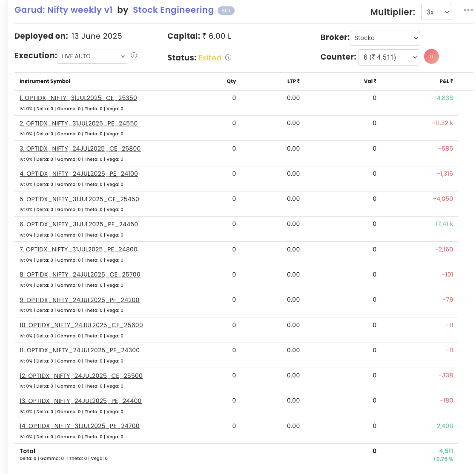Viewport: 476px width, 474px height.
Task: Open the Counter 6 dropdown
Action: click(x=388, y=57)
